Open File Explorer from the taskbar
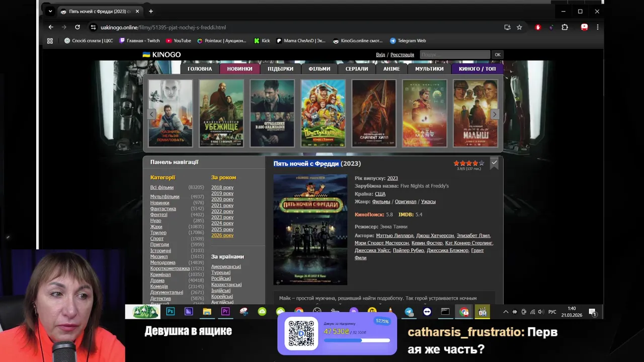This screenshot has width=644, height=362. point(207,312)
